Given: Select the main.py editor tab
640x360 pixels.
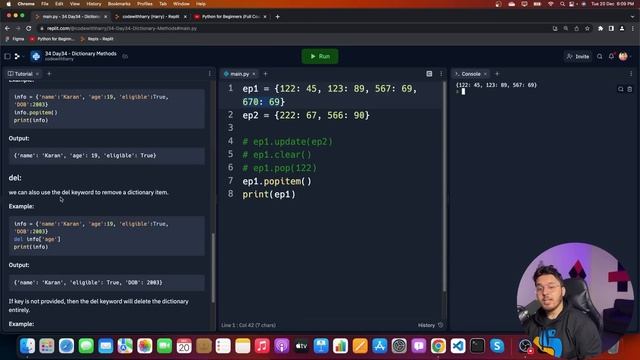Looking at the screenshot, I should (x=237, y=74).
